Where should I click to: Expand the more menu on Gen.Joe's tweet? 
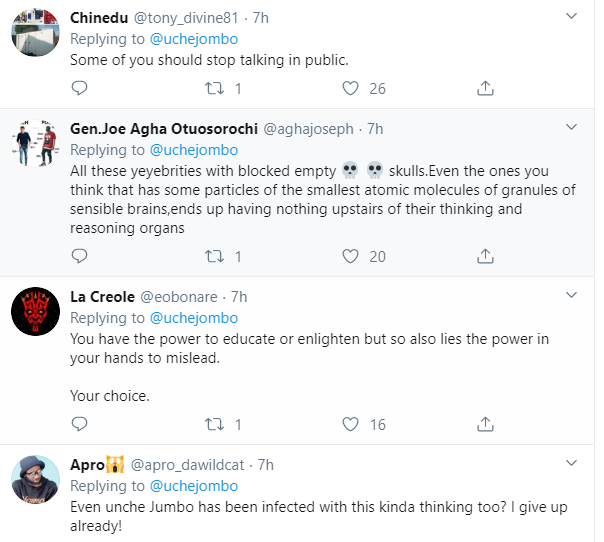(x=572, y=128)
